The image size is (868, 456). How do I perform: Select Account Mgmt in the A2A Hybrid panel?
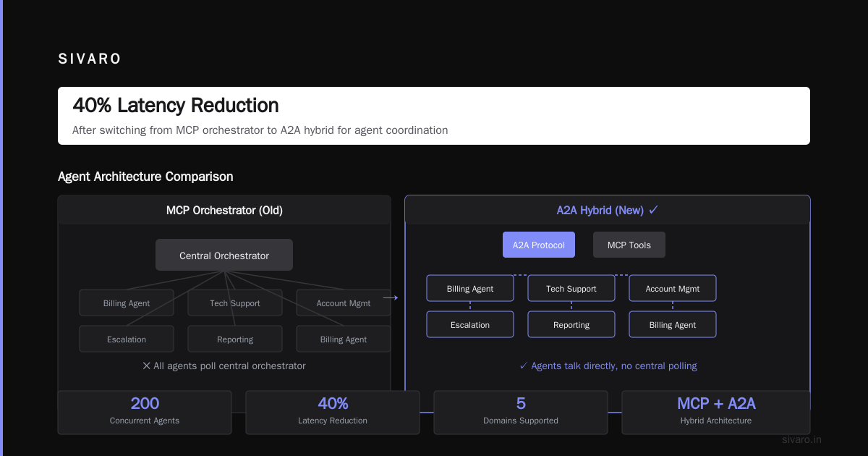pyautogui.click(x=673, y=289)
